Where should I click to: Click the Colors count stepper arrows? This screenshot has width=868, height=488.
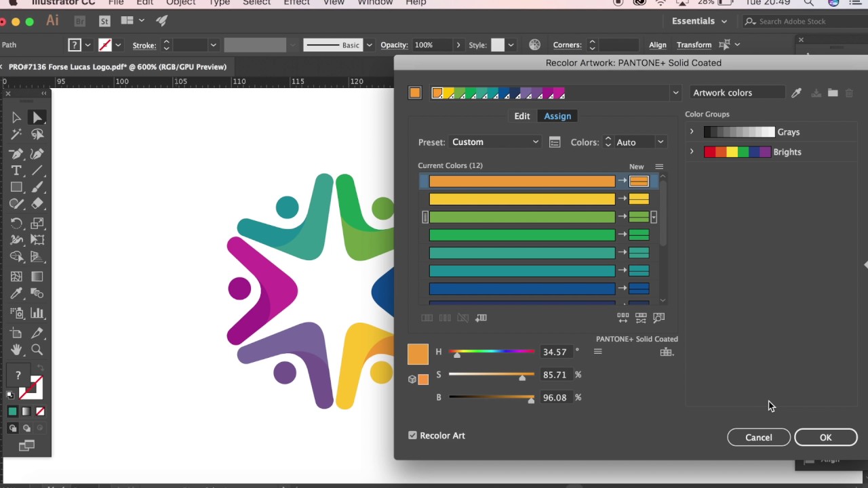608,142
